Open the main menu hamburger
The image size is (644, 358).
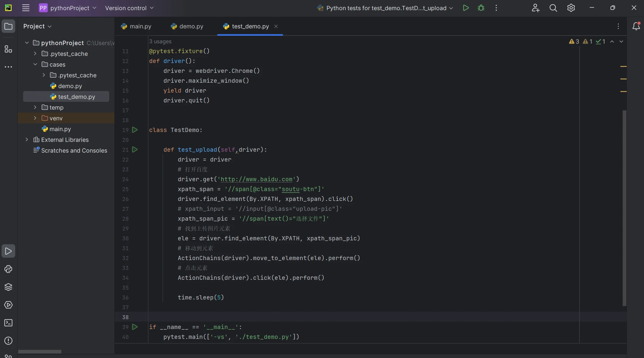pos(26,8)
